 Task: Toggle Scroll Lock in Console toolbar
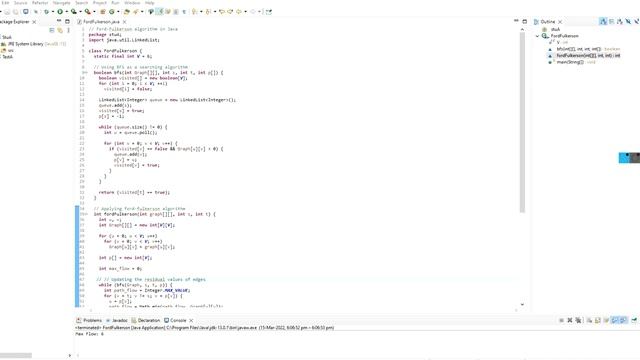(x=598, y=320)
